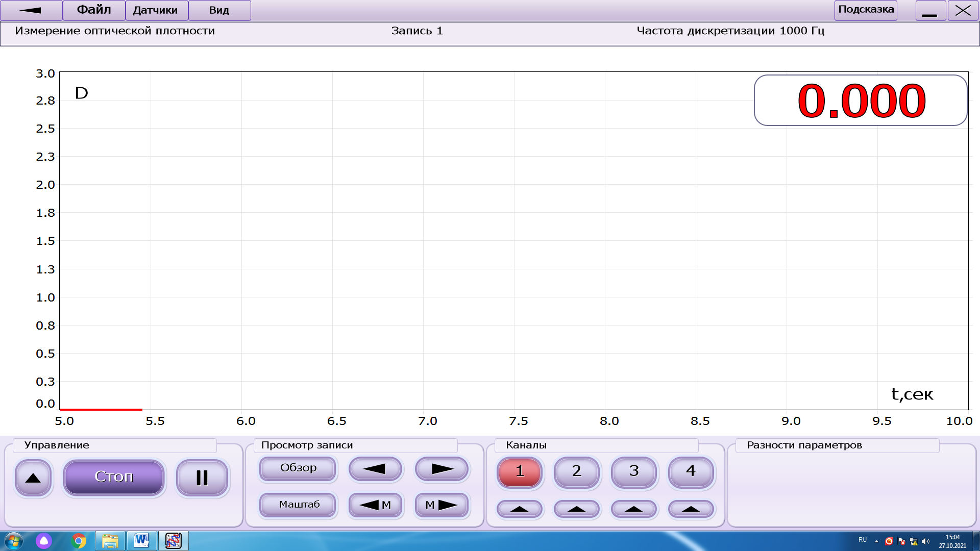The height and width of the screenshot is (551, 980).
Task: Open the Windows Start menu
Action: pyautogui.click(x=14, y=541)
